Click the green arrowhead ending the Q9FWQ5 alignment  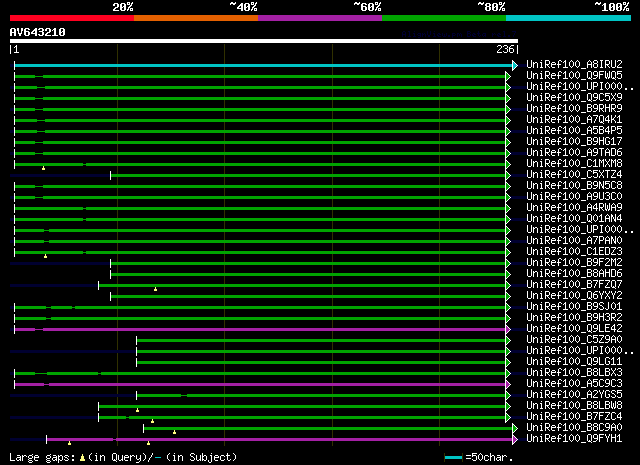tap(508, 76)
